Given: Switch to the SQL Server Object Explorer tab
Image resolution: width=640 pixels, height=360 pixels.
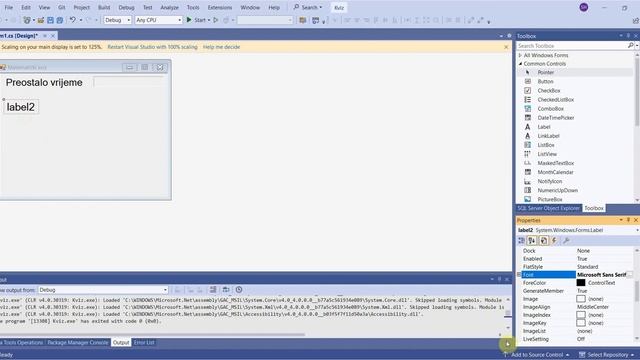Looking at the screenshot, I should pos(549,208).
